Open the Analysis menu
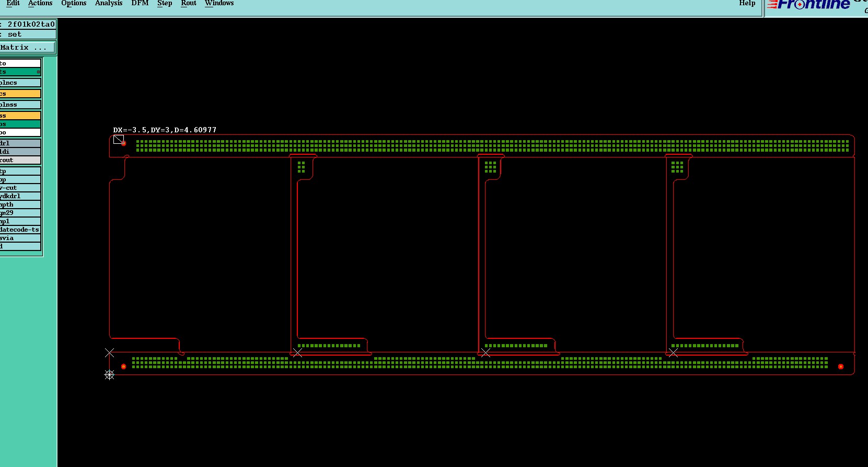This screenshot has width=868, height=467. [109, 3]
